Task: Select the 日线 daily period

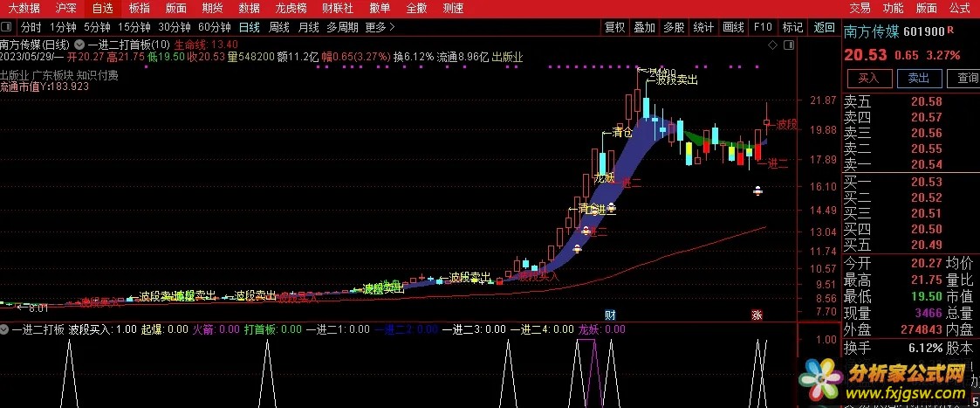Action: [250, 28]
